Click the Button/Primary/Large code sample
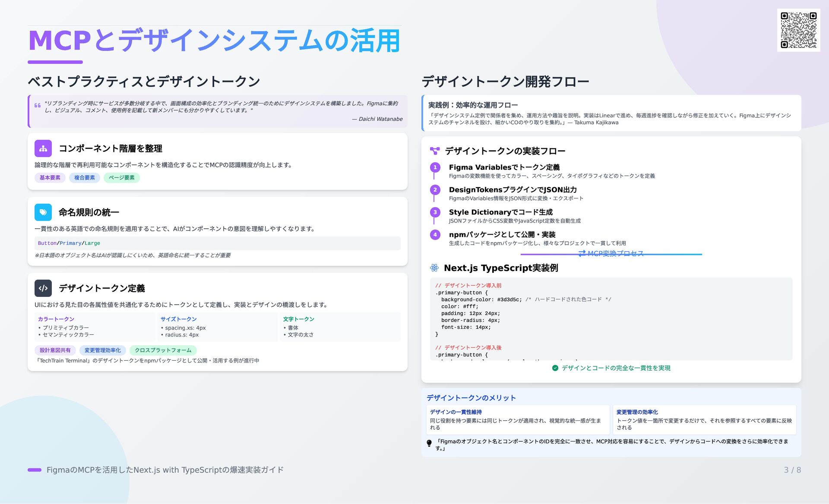829x504 pixels. tap(69, 243)
